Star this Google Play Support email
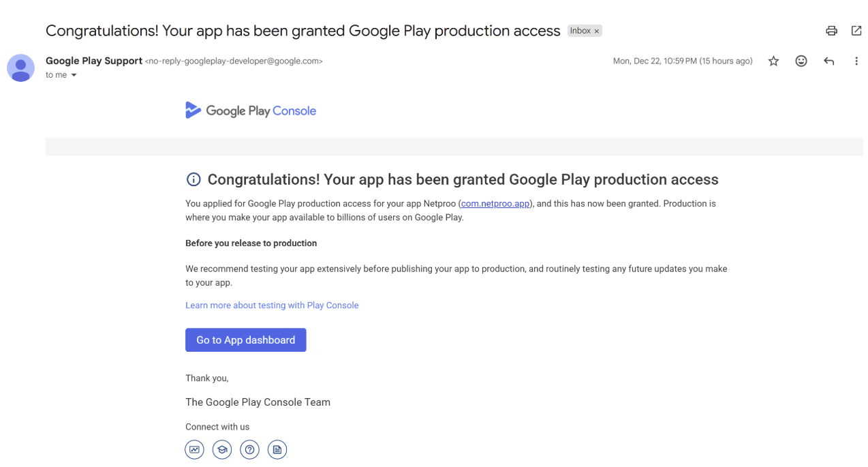868x467 pixels. point(773,61)
